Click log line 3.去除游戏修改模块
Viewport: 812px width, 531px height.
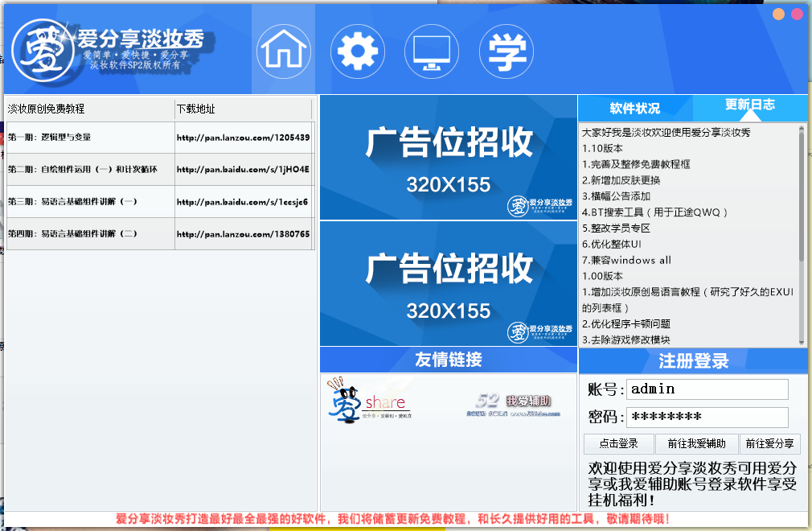tap(626, 340)
